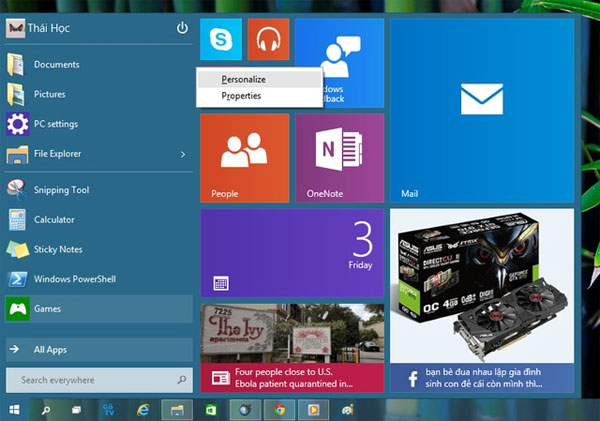Open the Facebook ASUS graphics card tile
This screenshot has width=600, height=421.
tap(482, 301)
